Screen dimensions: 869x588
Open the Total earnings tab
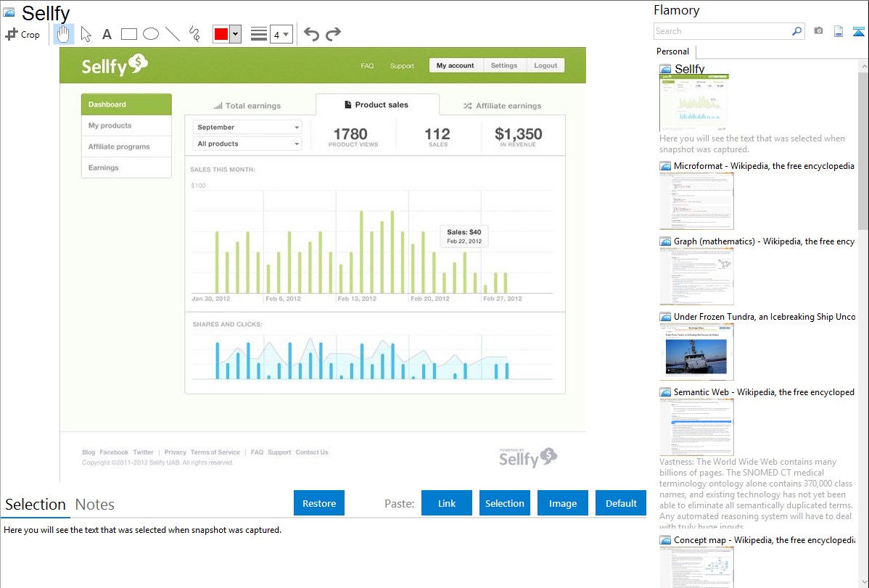point(247,106)
